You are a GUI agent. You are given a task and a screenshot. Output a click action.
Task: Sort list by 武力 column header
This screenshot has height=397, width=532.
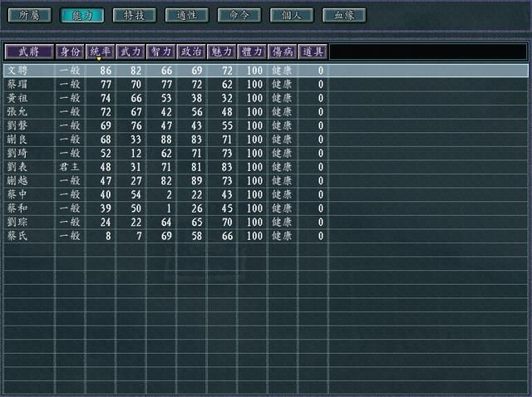point(131,51)
